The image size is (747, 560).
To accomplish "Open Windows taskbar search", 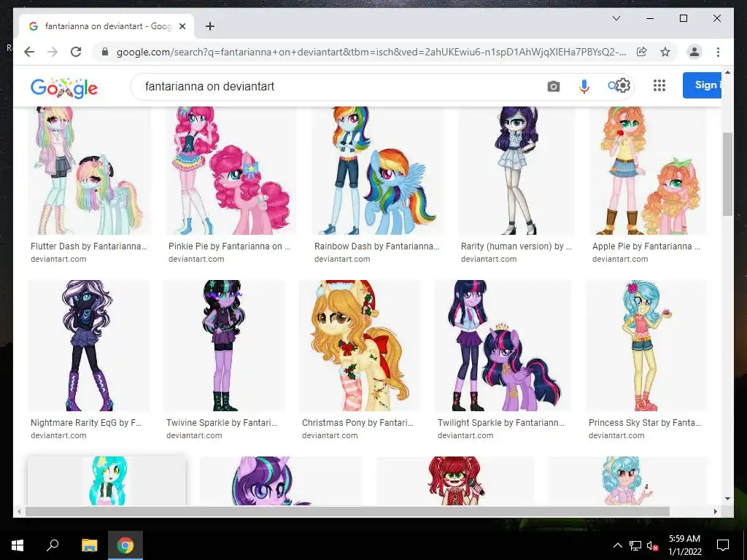I will [53, 545].
